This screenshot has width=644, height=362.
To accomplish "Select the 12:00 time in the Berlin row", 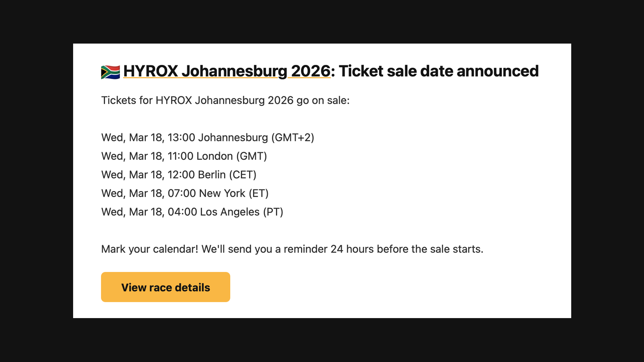I will [181, 175].
